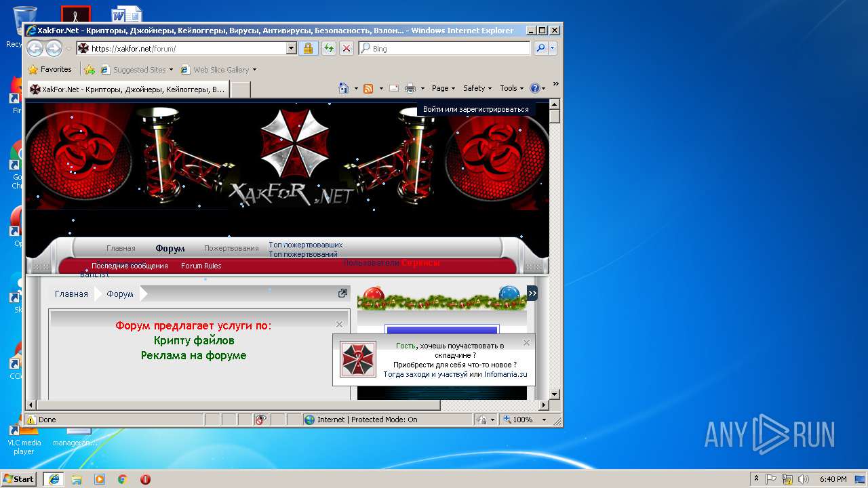Open the Safety menu
The height and width of the screenshot is (488, 868).
point(477,88)
